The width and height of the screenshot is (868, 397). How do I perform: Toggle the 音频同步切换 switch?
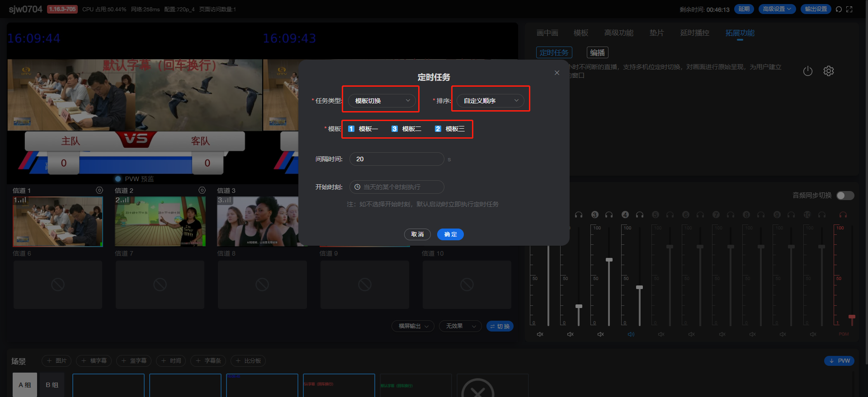coord(845,195)
